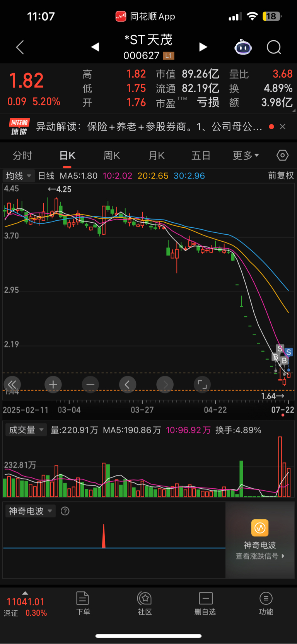The image size is (297, 644).
Task: Open 下单 order placement
Action: pyautogui.click(x=83, y=603)
